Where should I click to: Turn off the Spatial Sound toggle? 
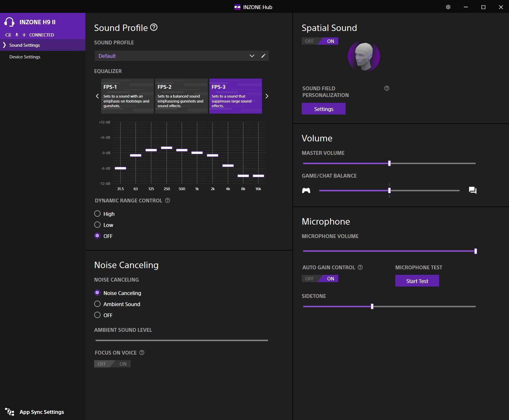[x=309, y=41]
